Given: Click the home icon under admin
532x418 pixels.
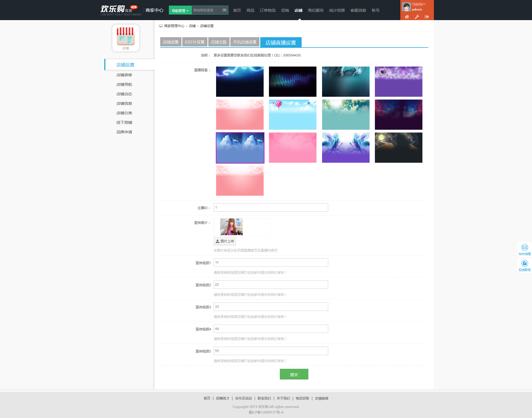Looking at the screenshot, I should pyautogui.click(x=407, y=17).
